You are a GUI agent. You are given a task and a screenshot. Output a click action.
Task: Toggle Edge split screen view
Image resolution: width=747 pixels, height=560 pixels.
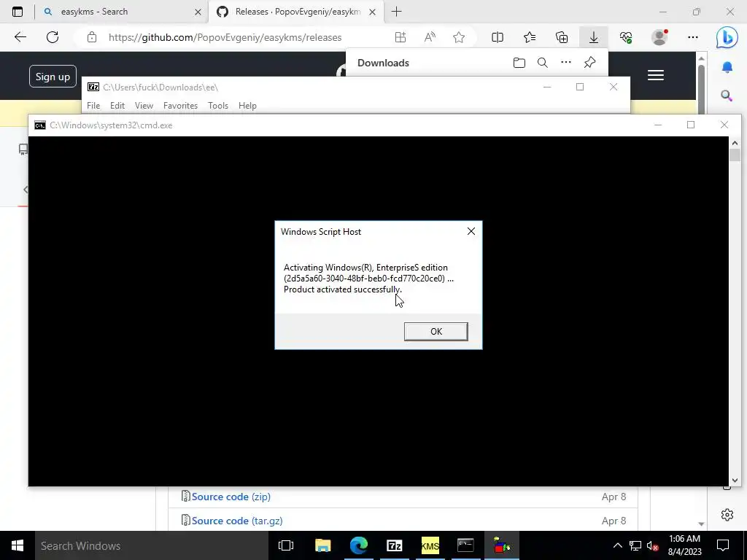tap(497, 37)
